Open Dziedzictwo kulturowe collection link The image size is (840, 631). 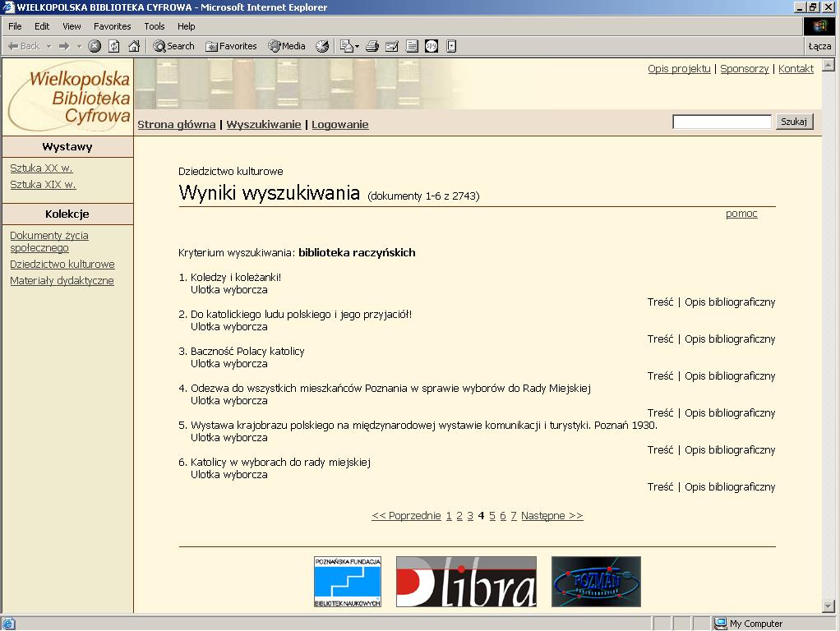62,264
